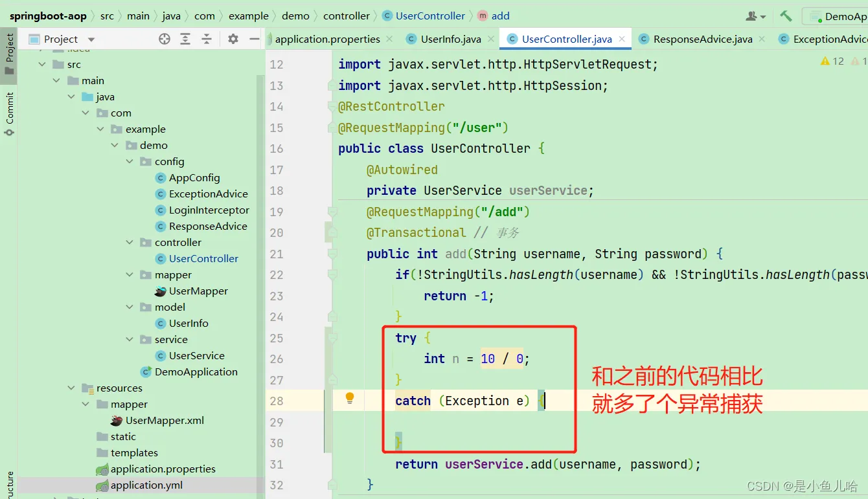The height and width of the screenshot is (499, 868).
Task: Click the warnings indicator showing 12
Action: 832,61
